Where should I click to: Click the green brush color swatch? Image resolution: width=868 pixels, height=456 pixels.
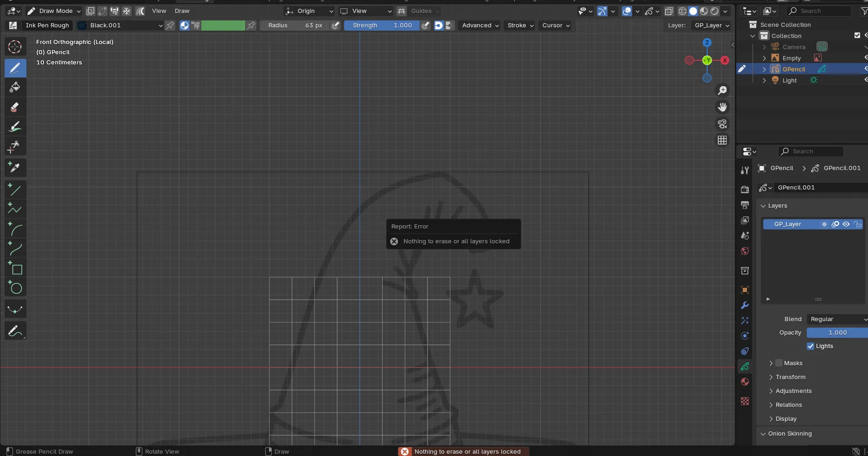(x=223, y=25)
